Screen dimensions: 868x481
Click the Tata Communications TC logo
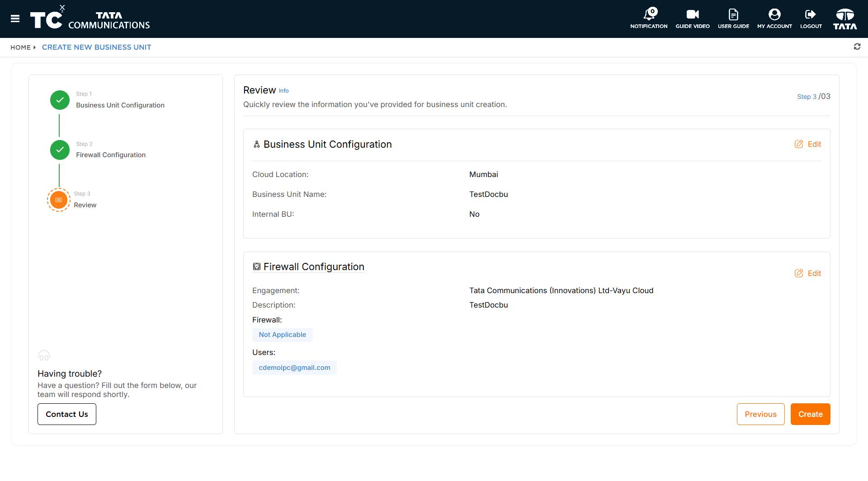click(90, 19)
